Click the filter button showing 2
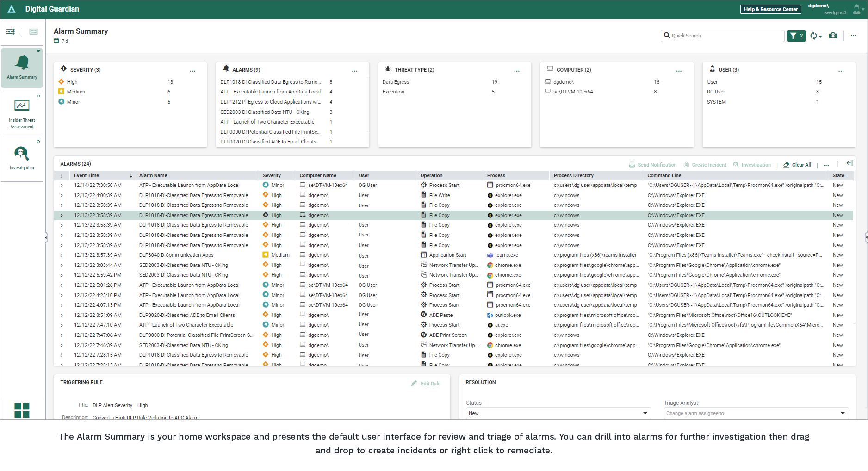The height and width of the screenshot is (471, 868). point(796,36)
